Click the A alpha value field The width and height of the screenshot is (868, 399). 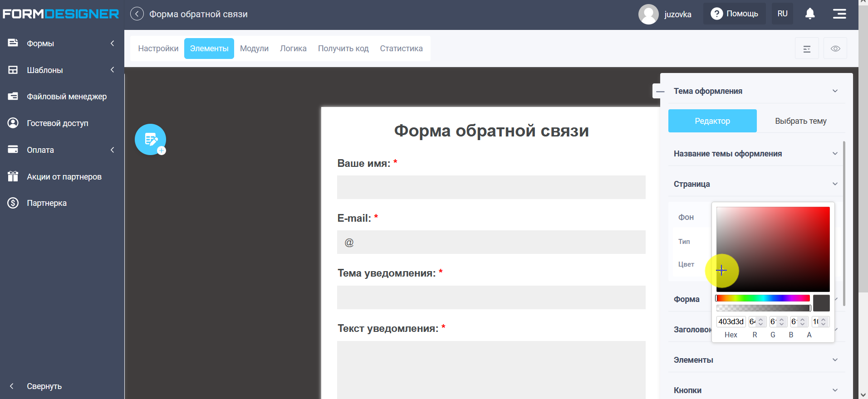click(820, 321)
